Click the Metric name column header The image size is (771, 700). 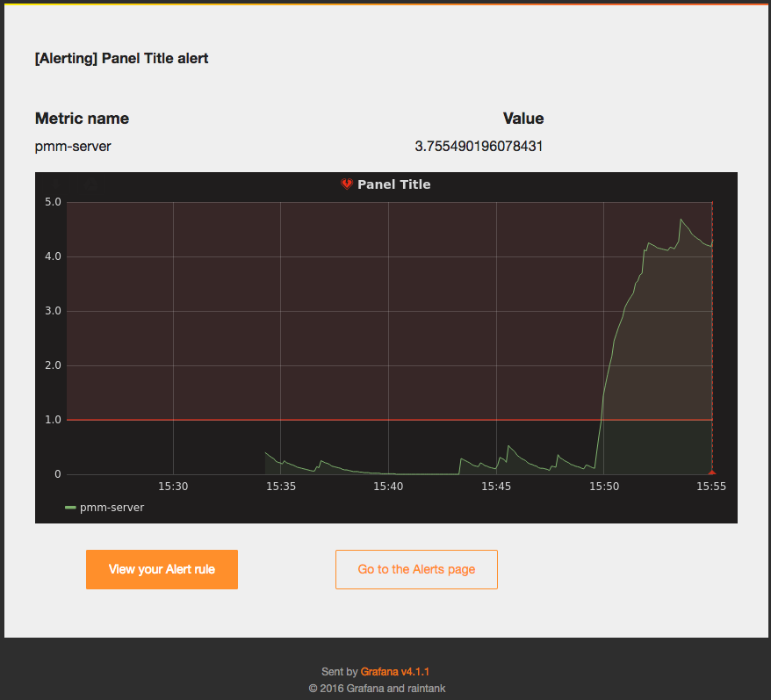pos(81,118)
